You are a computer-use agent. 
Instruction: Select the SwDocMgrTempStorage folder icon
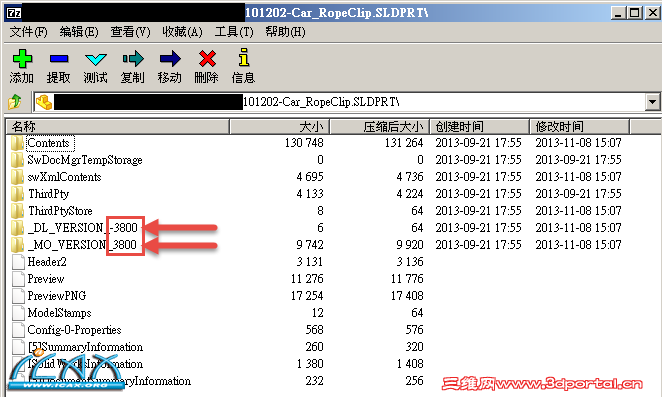click(x=17, y=160)
